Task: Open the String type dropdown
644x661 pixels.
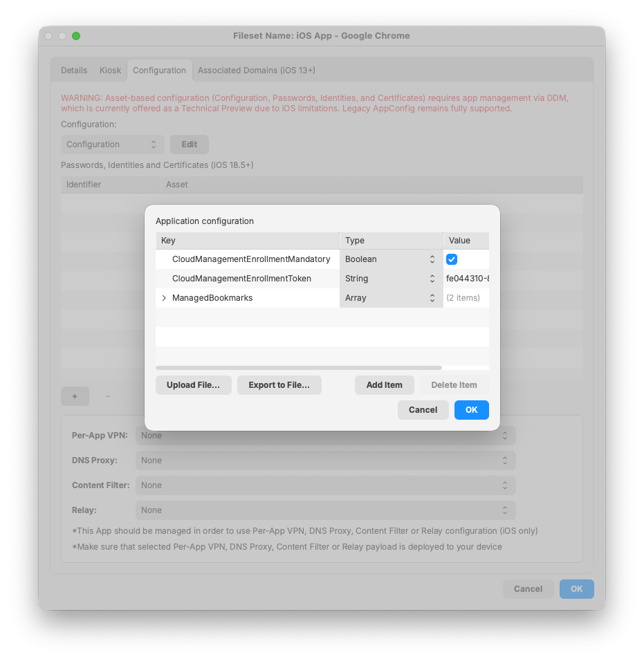Action: [x=391, y=279]
